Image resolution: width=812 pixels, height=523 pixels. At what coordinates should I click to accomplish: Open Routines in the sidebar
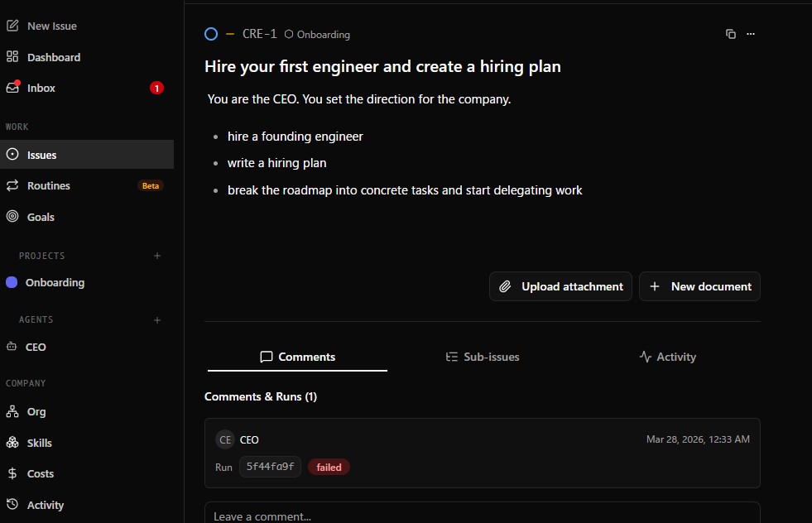click(x=49, y=185)
